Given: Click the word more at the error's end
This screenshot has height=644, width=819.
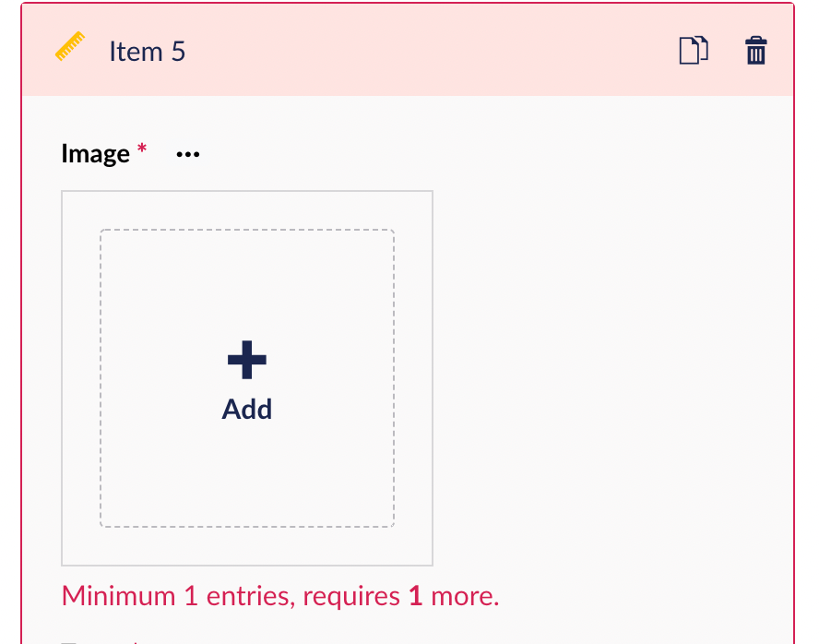Looking at the screenshot, I should 465,597.
